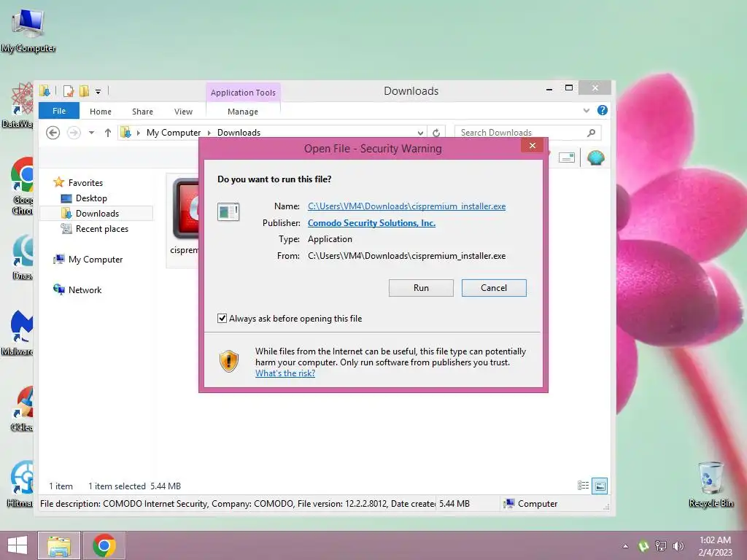Image resolution: width=747 pixels, height=560 pixels.
Task: Open the Recycle Bin on desktop
Action: [x=711, y=484]
